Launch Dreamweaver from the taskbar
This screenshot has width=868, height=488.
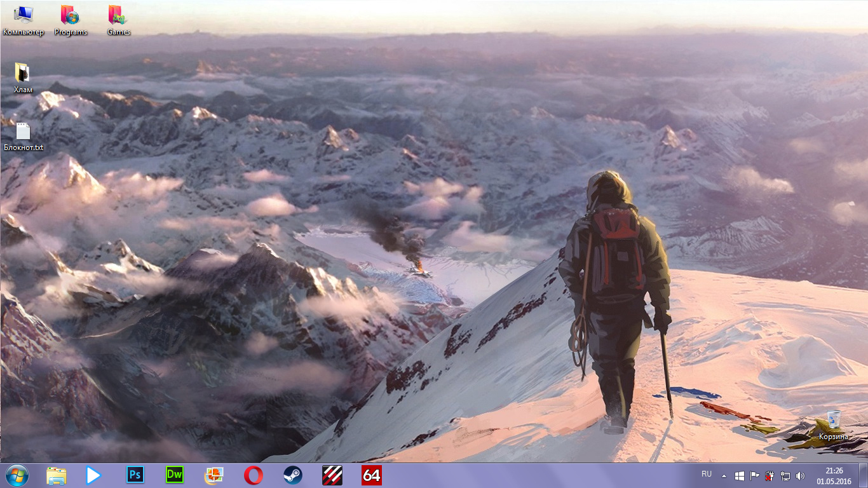click(x=174, y=475)
